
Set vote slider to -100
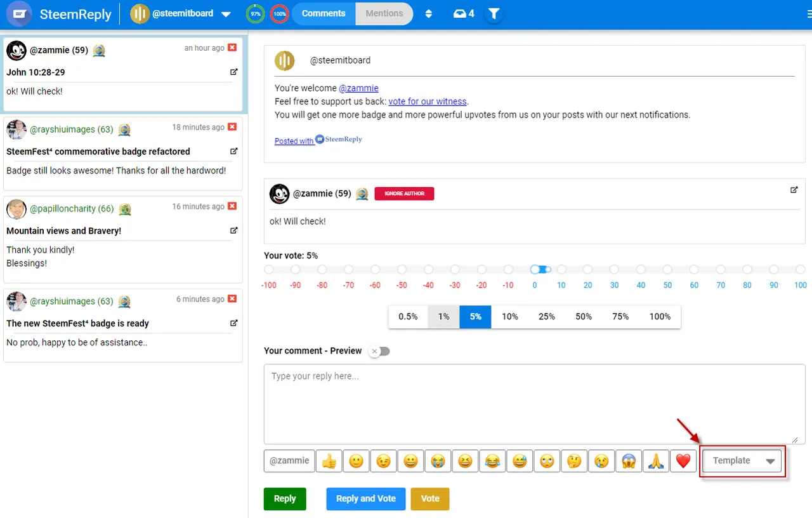[269, 270]
